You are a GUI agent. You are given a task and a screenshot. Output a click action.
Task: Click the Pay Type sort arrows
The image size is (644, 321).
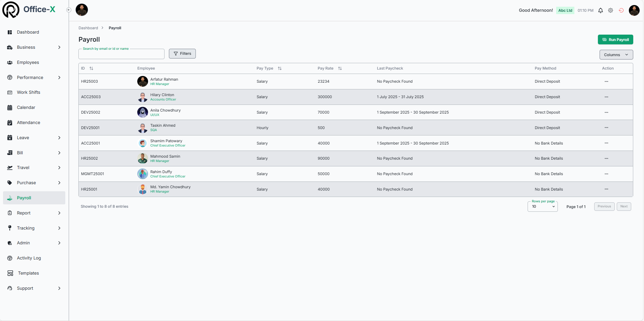(x=280, y=69)
